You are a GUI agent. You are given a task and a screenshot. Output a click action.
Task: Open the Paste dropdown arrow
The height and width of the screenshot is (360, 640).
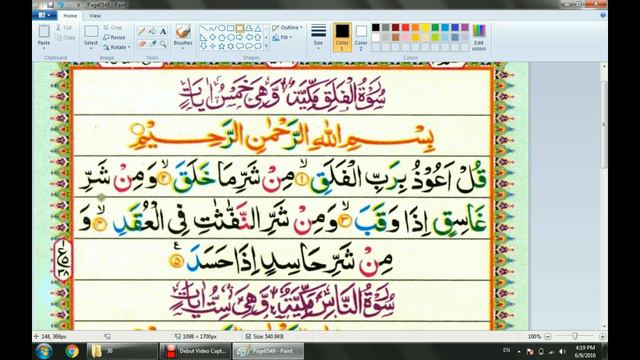[44, 48]
